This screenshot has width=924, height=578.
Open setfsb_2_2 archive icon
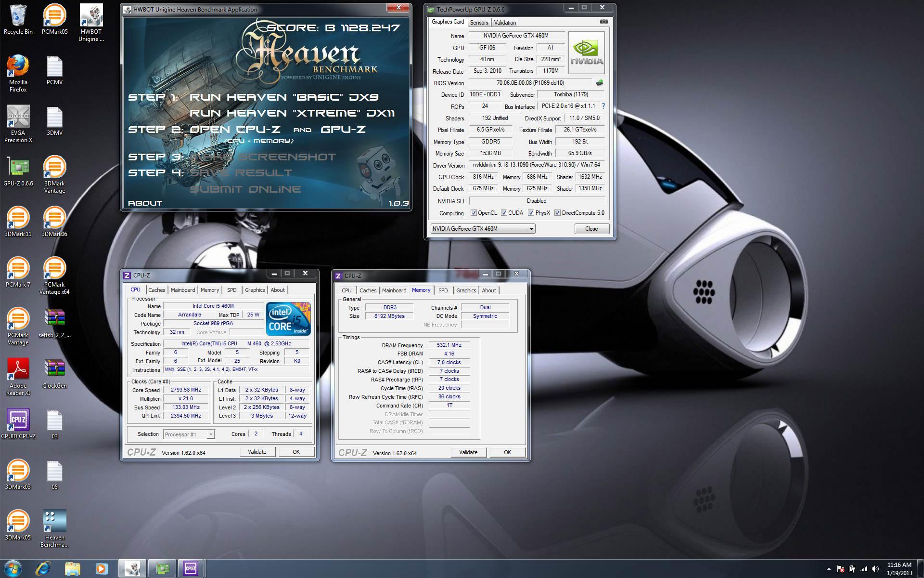54,323
